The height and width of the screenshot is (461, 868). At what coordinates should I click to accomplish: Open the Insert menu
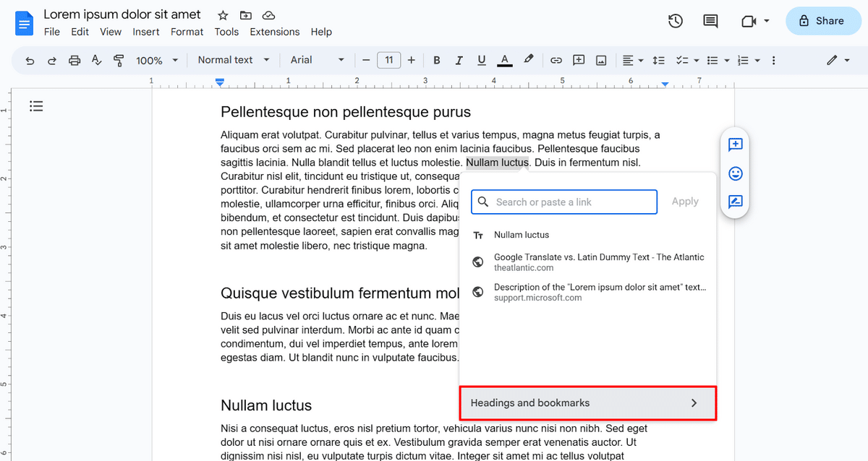(146, 32)
